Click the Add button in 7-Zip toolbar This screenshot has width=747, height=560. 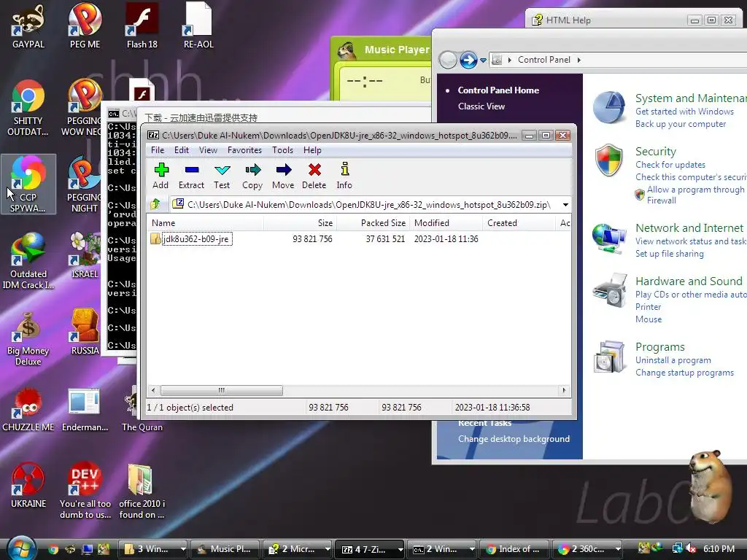click(161, 176)
